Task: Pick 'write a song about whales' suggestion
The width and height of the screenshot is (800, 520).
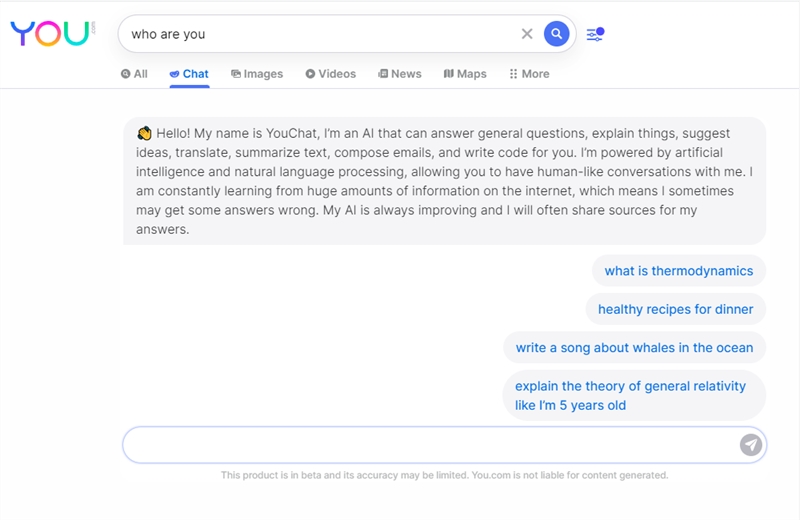Action: coord(634,348)
